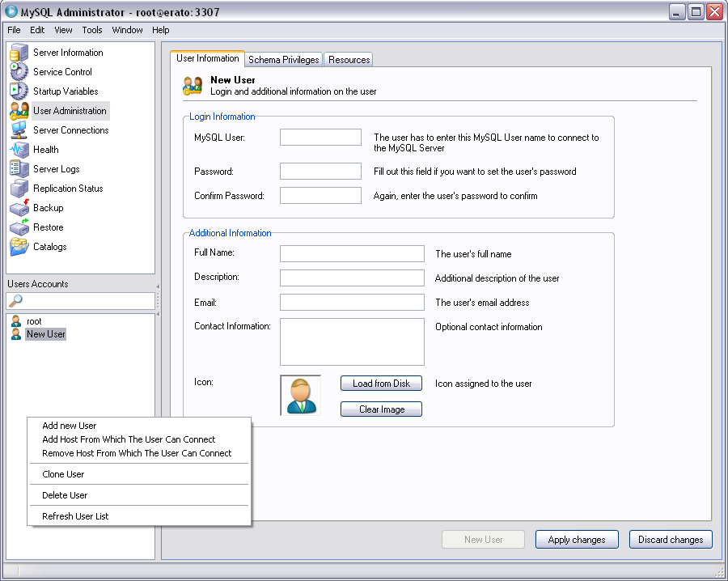Screen dimensions: 728x581
Task: Show the Health section
Action: [x=46, y=150]
